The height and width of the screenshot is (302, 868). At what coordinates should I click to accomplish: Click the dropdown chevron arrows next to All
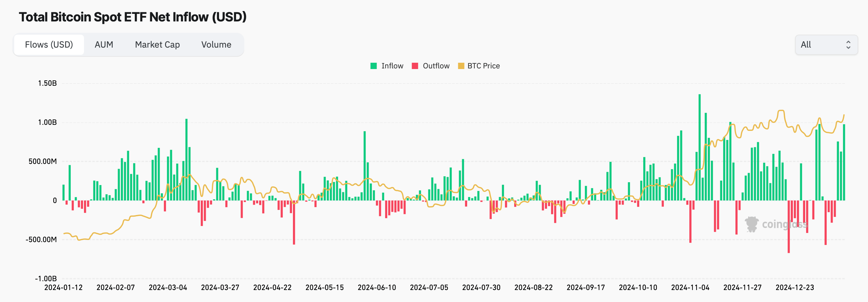coord(848,44)
